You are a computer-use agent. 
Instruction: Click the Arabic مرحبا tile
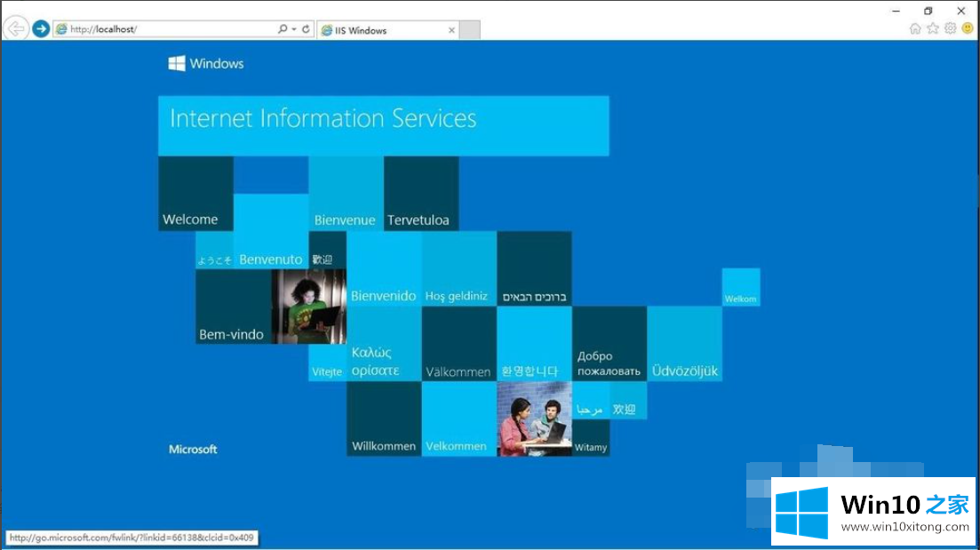click(x=591, y=401)
